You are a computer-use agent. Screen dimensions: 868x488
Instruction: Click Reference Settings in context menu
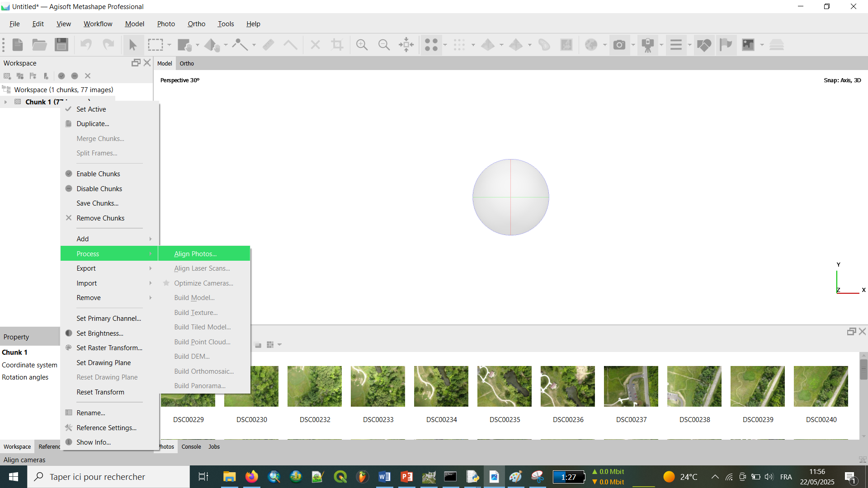[106, 428]
